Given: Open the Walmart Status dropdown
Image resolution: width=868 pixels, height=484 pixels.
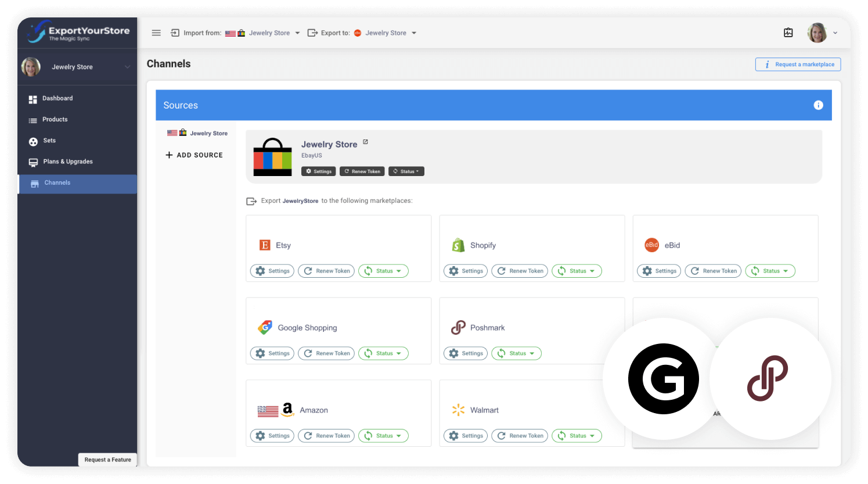Looking at the screenshot, I should (577, 436).
